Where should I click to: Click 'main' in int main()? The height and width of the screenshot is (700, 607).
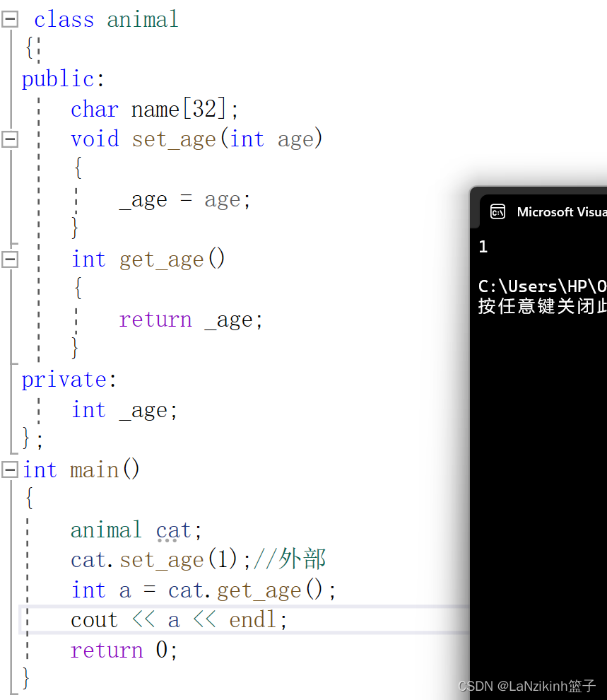tap(94, 470)
